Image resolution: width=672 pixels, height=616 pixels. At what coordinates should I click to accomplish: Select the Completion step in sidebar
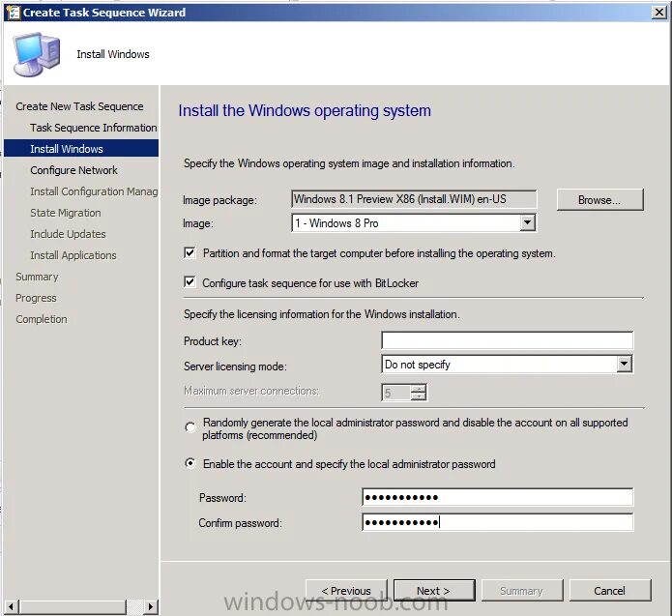pyautogui.click(x=42, y=319)
